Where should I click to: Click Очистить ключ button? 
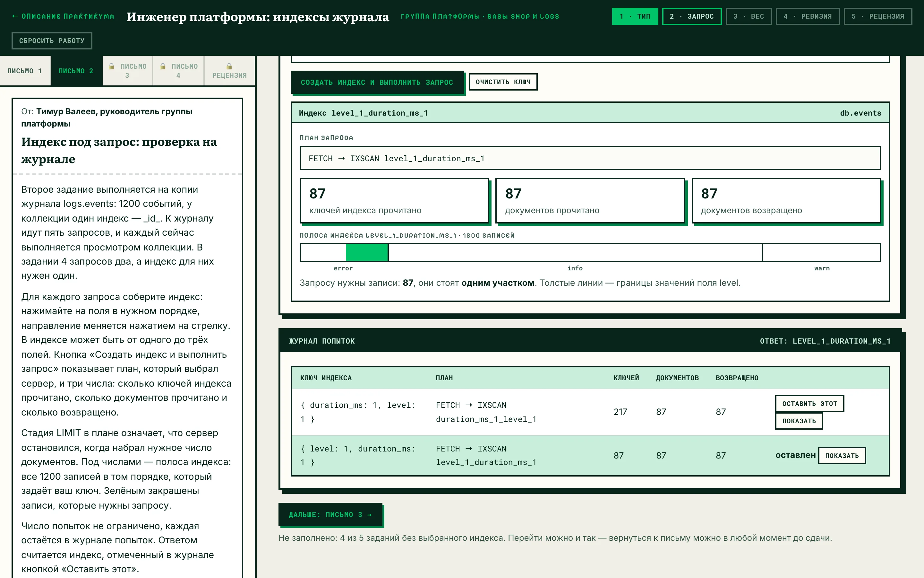503,82
